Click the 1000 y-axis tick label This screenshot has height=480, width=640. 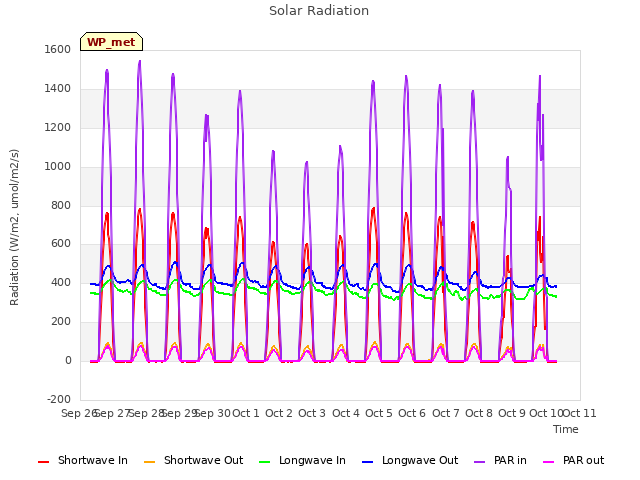(58, 167)
